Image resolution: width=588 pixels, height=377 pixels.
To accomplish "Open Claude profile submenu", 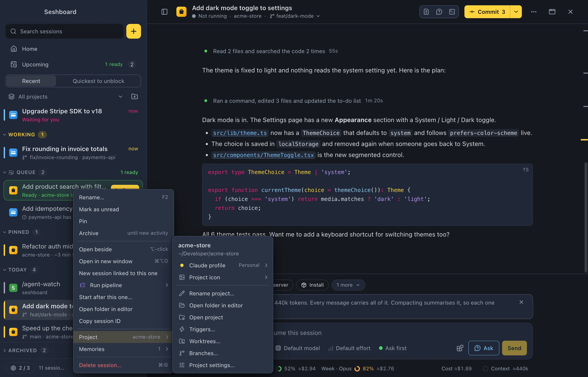I will click(x=223, y=265).
